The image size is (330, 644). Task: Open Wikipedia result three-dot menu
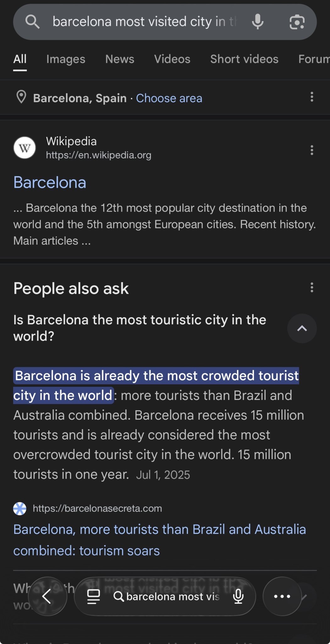312,150
